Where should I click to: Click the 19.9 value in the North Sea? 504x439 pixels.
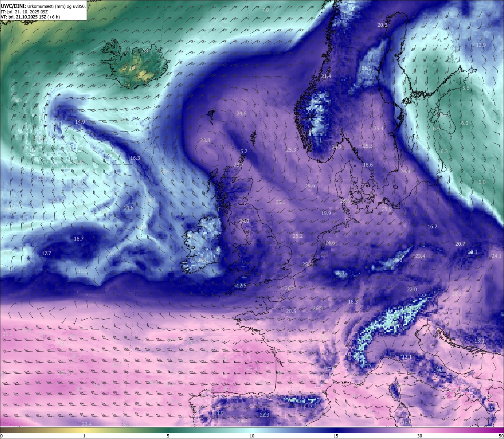(x=326, y=213)
